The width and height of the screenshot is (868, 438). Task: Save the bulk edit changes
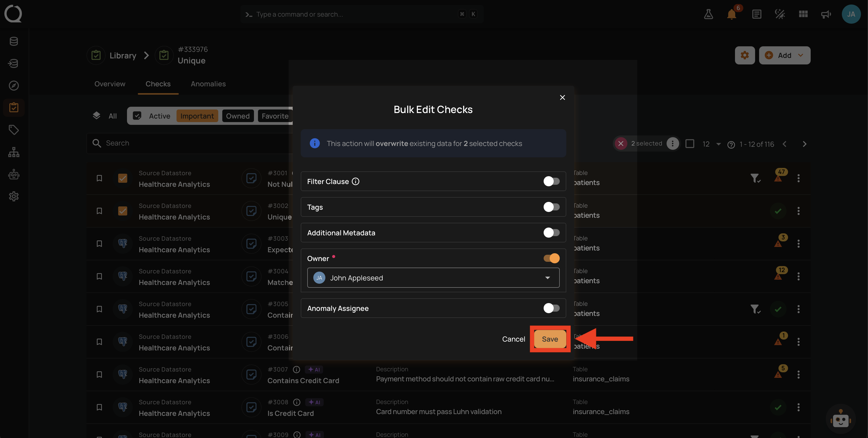550,339
